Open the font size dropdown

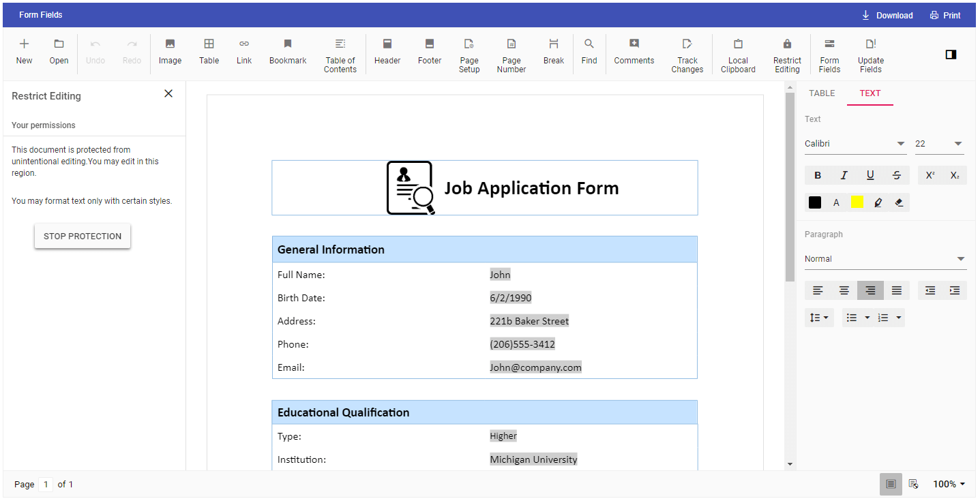(x=957, y=144)
